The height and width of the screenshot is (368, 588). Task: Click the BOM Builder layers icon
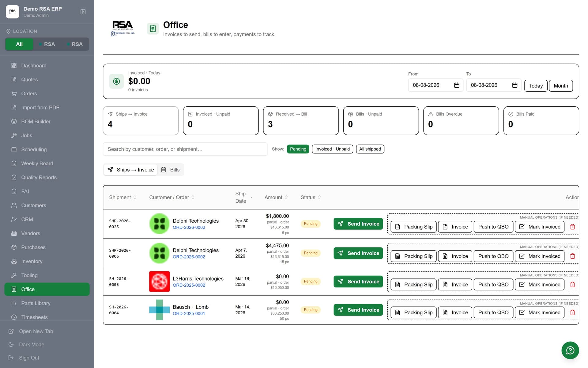pyautogui.click(x=14, y=121)
